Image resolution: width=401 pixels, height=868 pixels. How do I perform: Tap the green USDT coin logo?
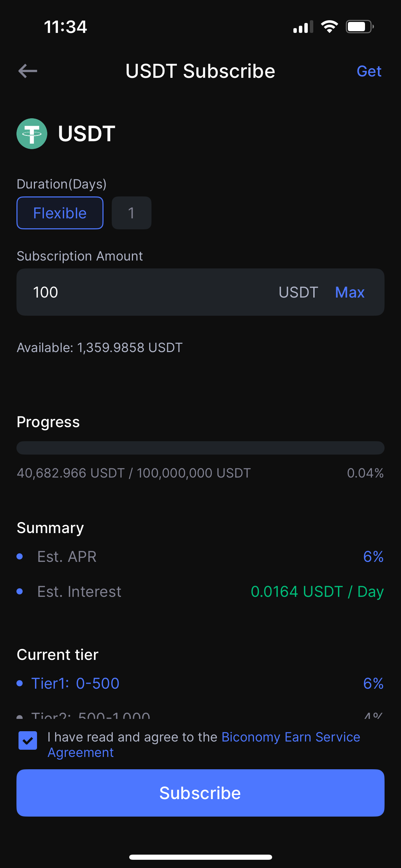(32, 134)
